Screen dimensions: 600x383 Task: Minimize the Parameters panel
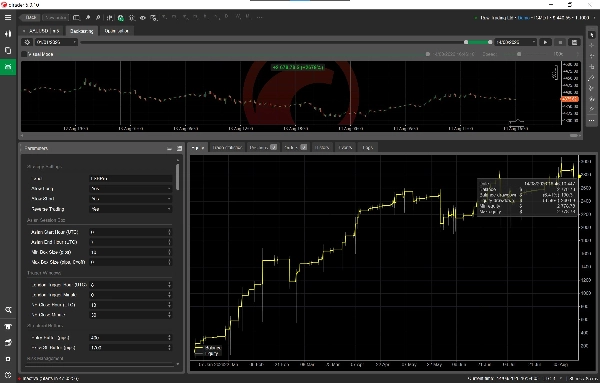(x=170, y=148)
